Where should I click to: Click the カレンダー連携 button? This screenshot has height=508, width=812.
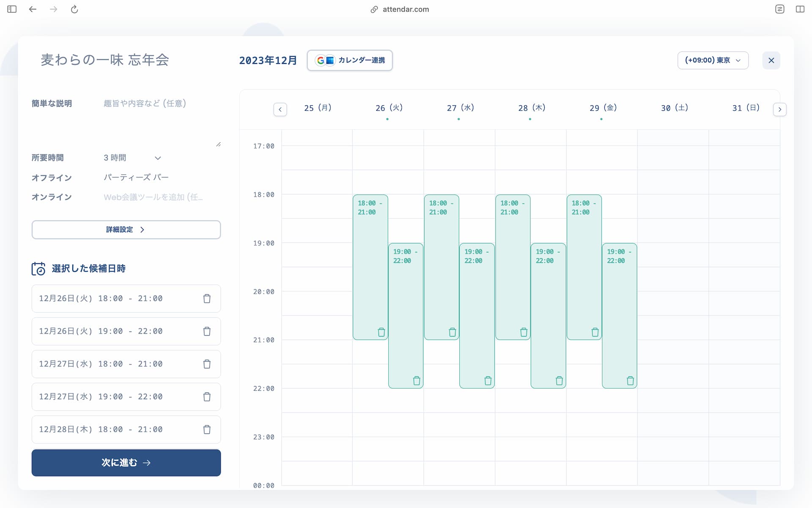350,60
